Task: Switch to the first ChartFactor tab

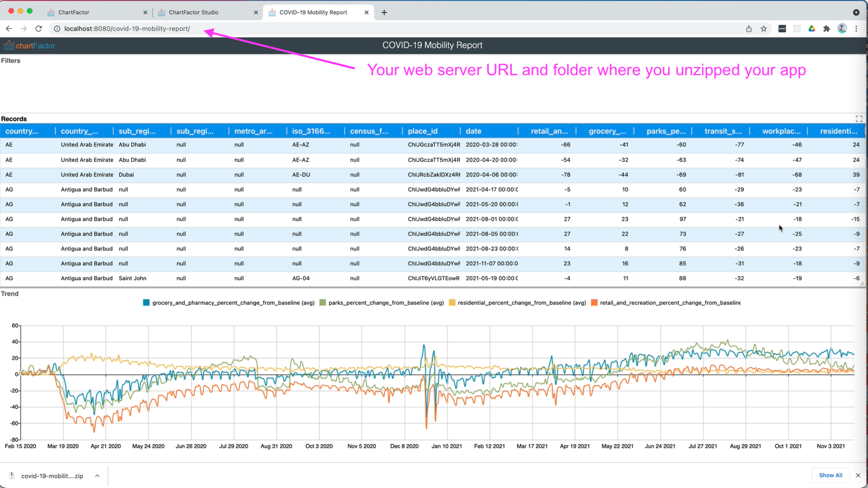Action: coord(74,12)
